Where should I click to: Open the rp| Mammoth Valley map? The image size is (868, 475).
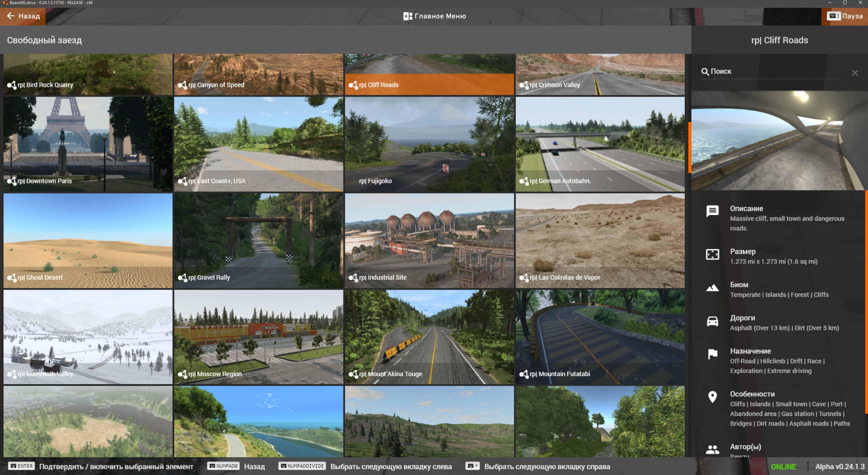(x=88, y=337)
